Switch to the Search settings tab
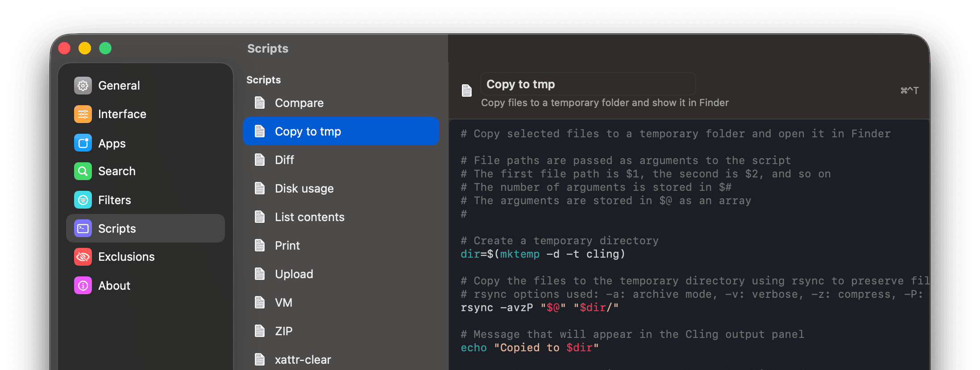Viewport: 980px width, 370px height. point(145,171)
